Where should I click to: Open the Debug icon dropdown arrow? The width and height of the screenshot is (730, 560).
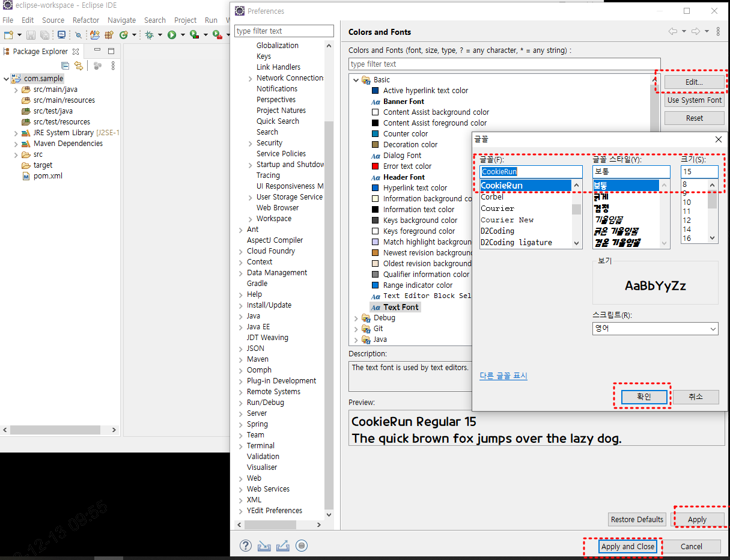pos(160,35)
